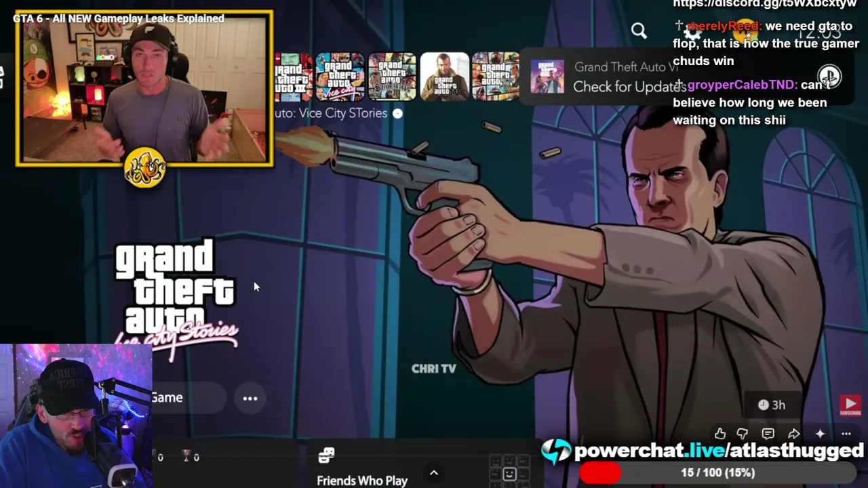Click the groyperCalebTND chat username
The height and width of the screenshot is (488, 868).
click(741, 85)
